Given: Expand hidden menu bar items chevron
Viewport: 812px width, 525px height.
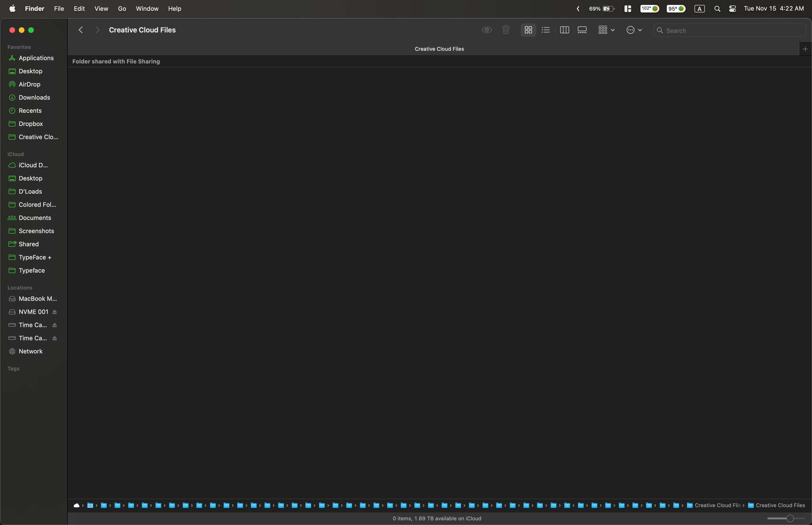Looking at the screenshot, I should click(578, 9).
